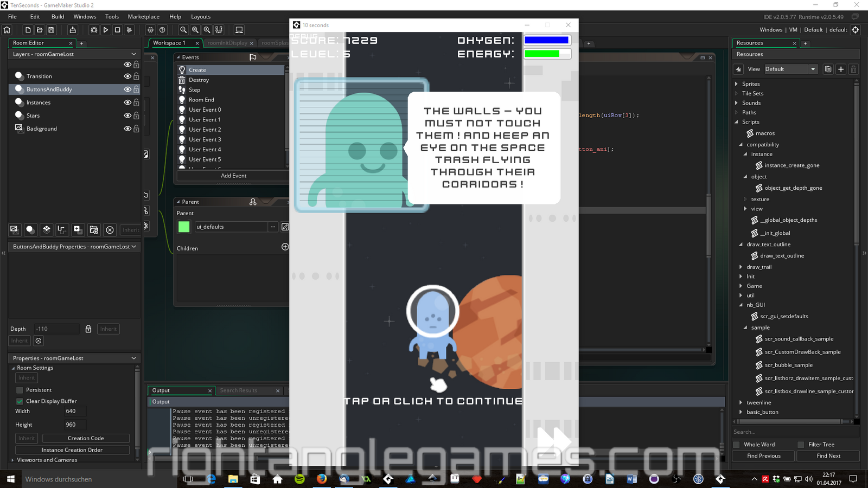Screen dimensions: 868x488
Task: Switch to the roomInitDisplay tab
Action: (x=227, y=43)
